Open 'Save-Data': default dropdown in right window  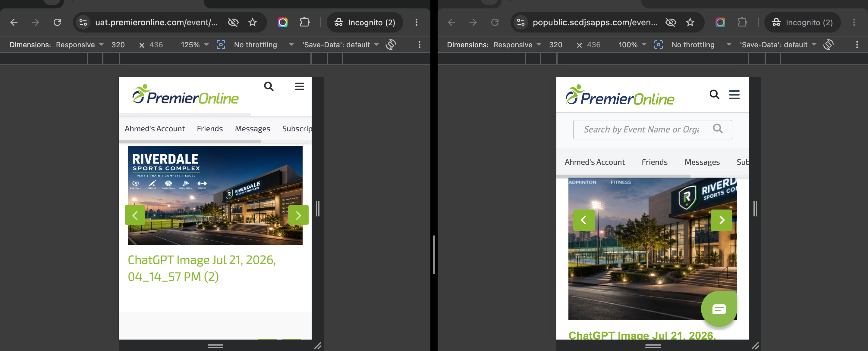[778, 45]
